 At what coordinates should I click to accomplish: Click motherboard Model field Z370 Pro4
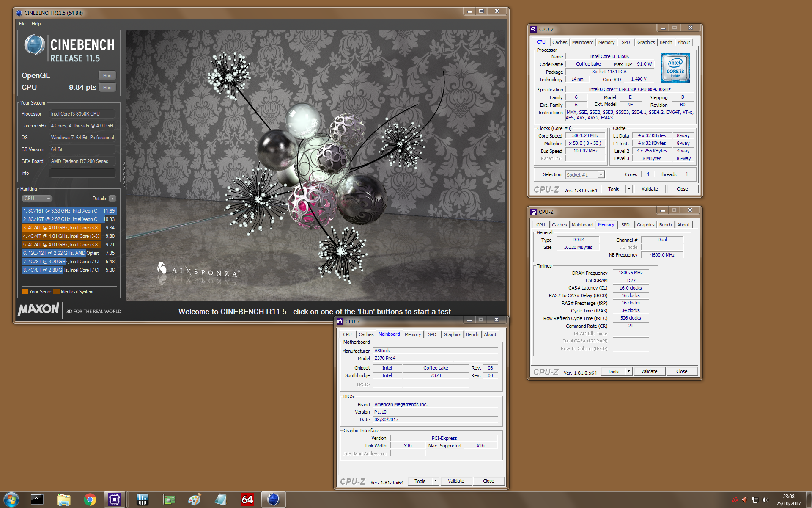412,359
